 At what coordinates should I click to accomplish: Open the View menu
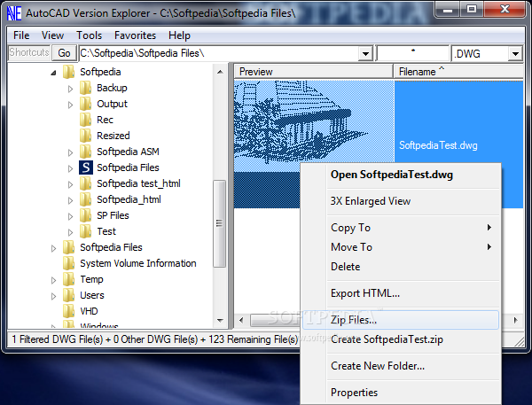(52, 35)
